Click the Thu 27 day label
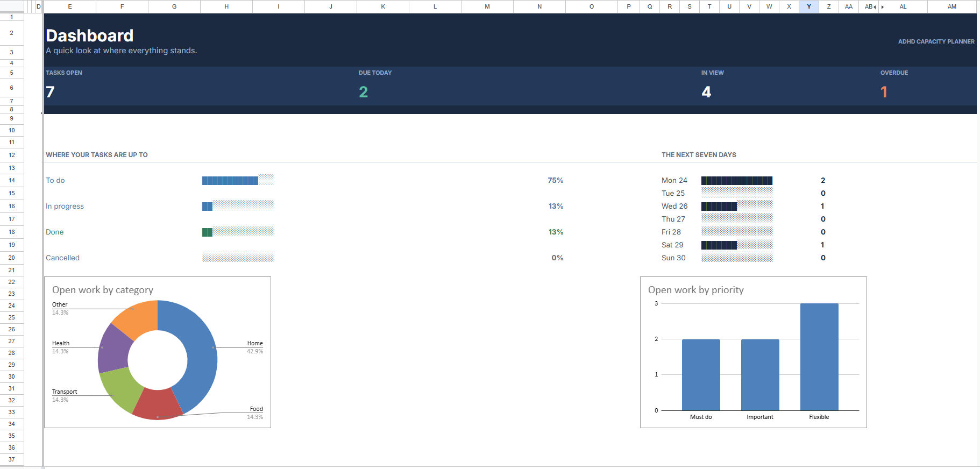This screenshot has height=469, width=980. 673,219
